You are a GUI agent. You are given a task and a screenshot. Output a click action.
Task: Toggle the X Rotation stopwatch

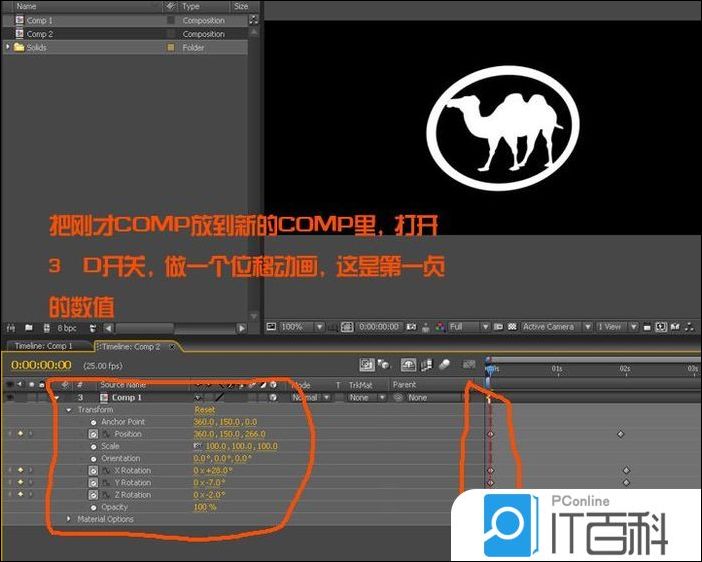click(93, 471)
